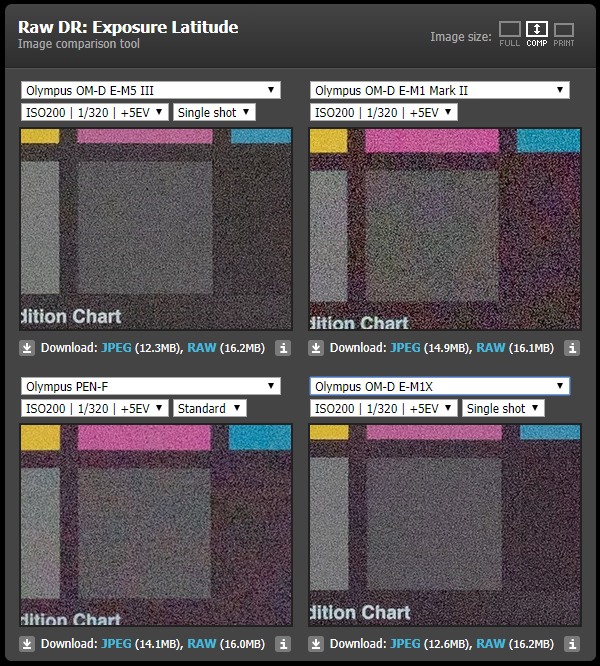Open Olympus PEN-F camera dropdown

point(150,386)
